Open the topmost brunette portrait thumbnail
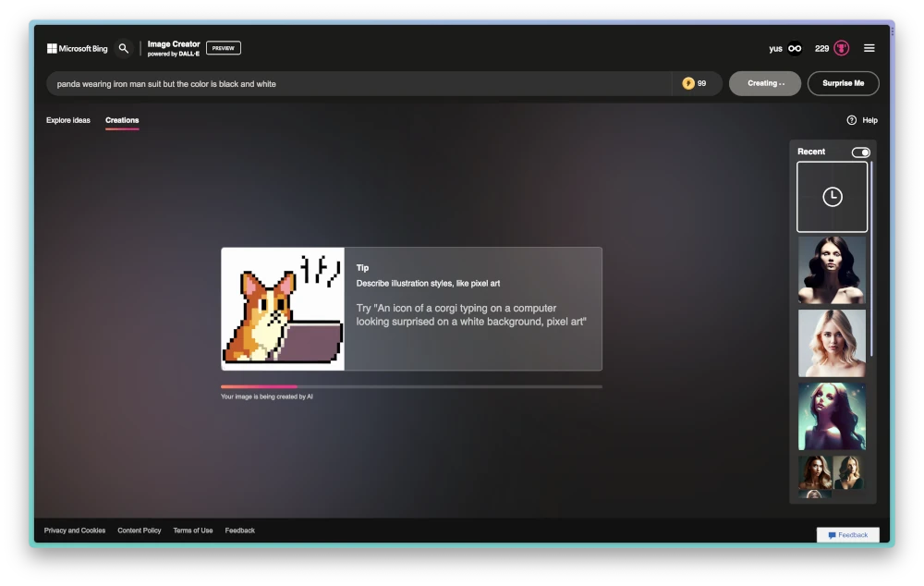Screen dimensions: 924x586 [831, 269]
